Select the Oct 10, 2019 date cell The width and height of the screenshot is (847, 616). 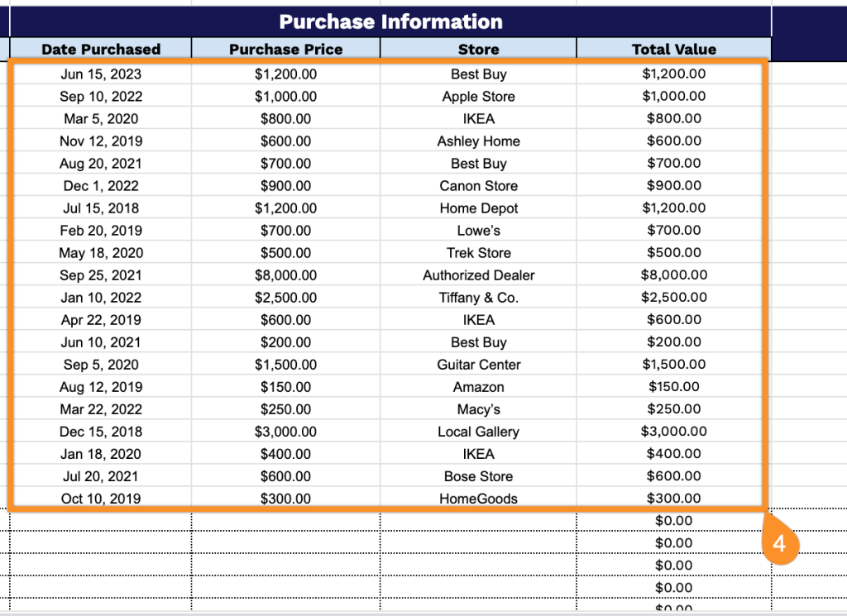click(101, 499)
